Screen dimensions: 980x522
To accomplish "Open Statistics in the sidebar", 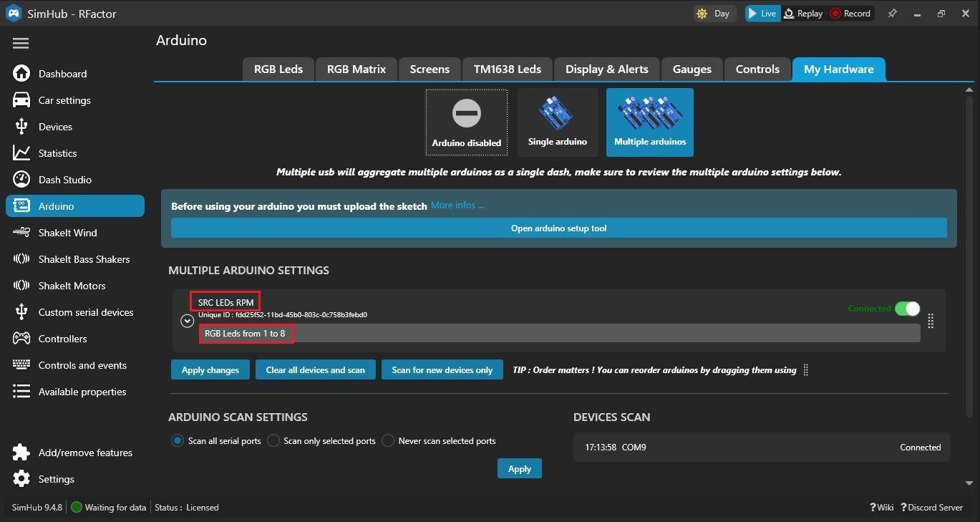I will point(75,153).
